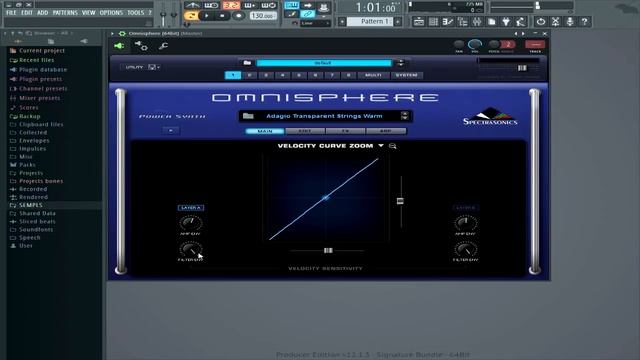Select Omnisphere part 1 tab

[233, 75]
